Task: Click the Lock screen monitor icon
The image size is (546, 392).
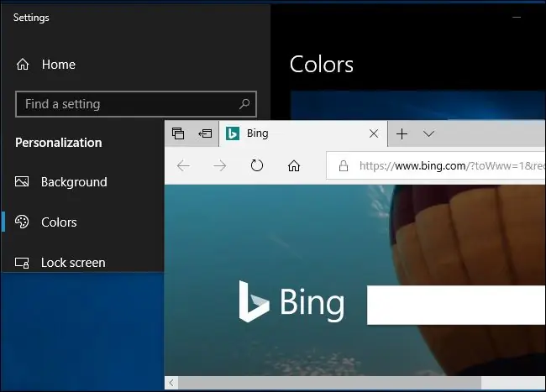Action: [22, 263]
